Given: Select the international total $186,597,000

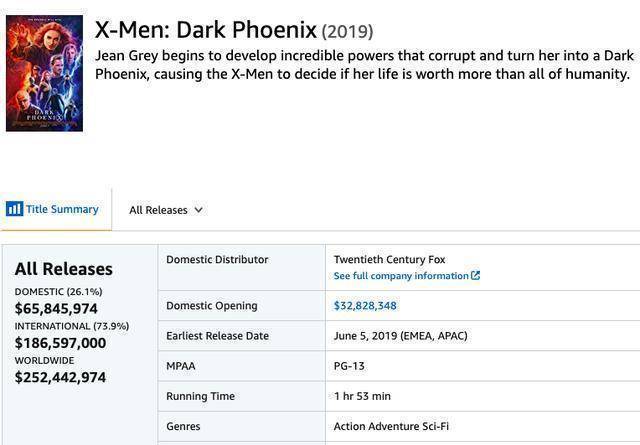Looking at the screenshot, I should pyautogui.click(x=60, y=343).
